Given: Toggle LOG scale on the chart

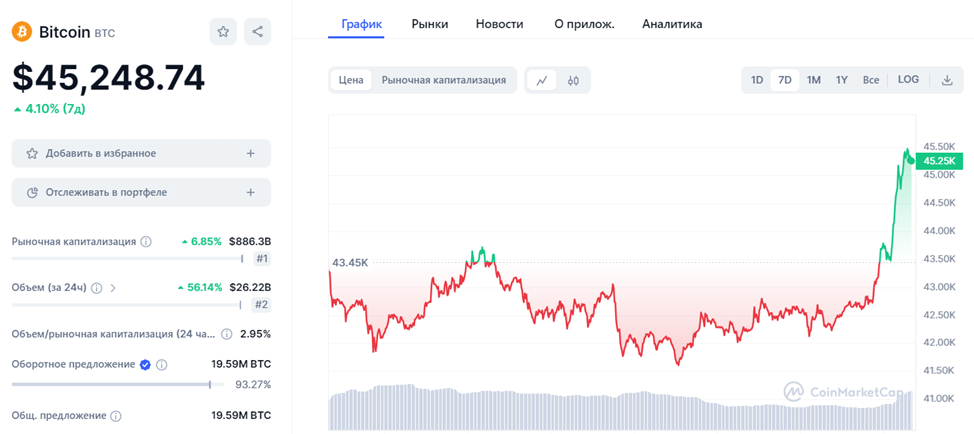Looking at the screenshot, I should 908,79.
